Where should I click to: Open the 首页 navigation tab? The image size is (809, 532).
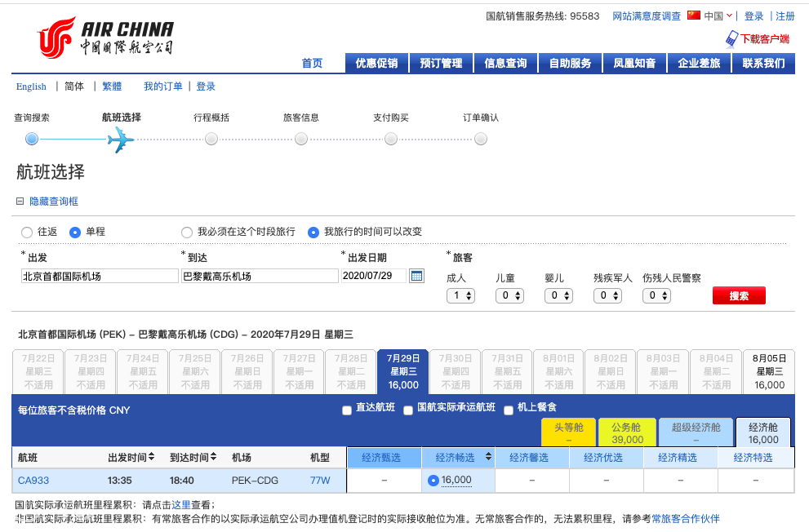(312, 64)
